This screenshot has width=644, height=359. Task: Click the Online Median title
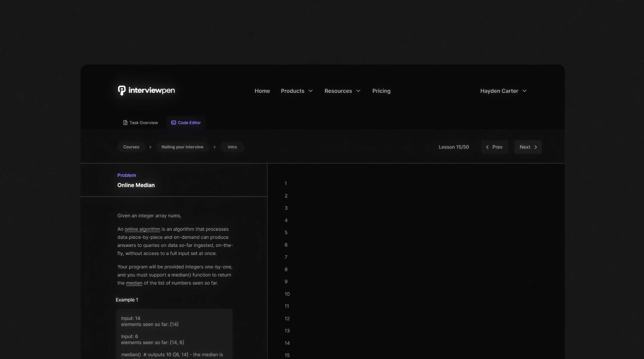(136, 185)
